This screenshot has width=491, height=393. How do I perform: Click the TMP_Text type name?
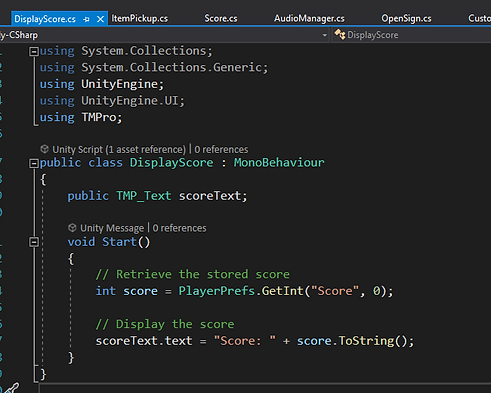coord(143,196)
